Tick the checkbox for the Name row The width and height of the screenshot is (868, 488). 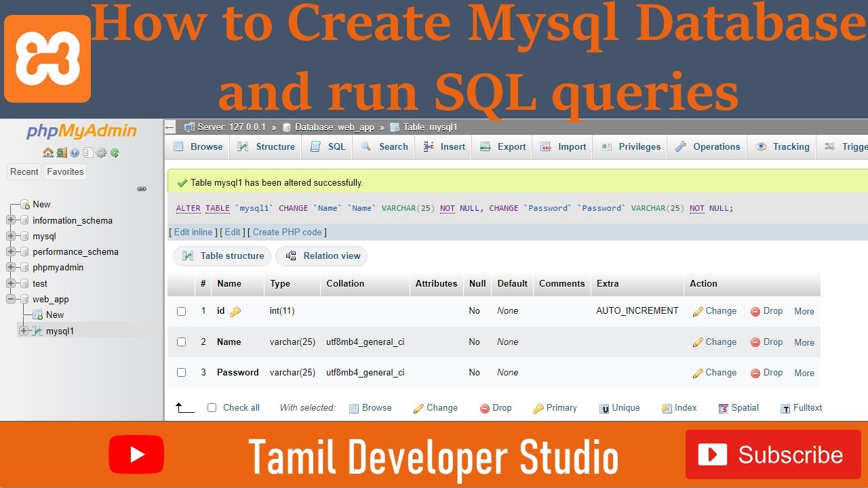click(x=181, y=342)
